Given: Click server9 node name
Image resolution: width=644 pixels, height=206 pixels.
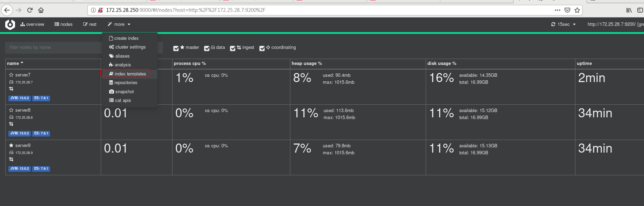Looking at the screenshot, I should tap(23, 146).
